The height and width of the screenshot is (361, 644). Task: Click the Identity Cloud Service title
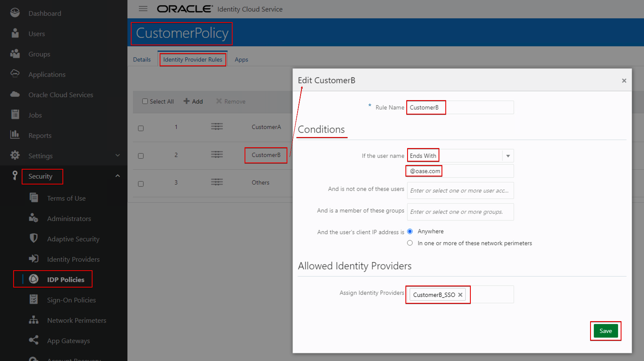click(250, 9)
